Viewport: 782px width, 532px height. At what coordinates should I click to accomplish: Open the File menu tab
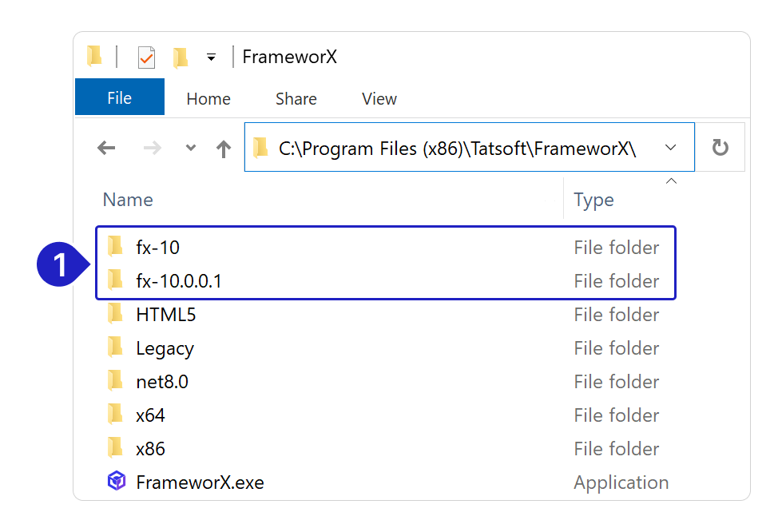119,98
